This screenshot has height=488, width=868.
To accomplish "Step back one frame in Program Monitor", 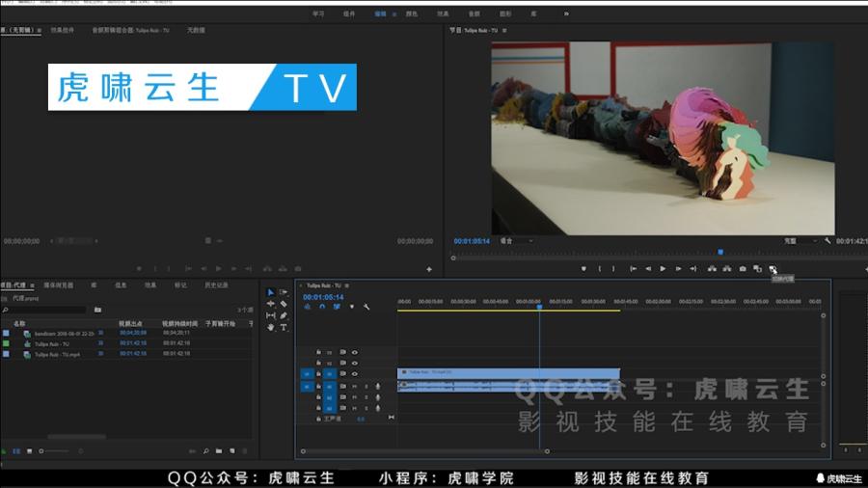I will [648, 269].
